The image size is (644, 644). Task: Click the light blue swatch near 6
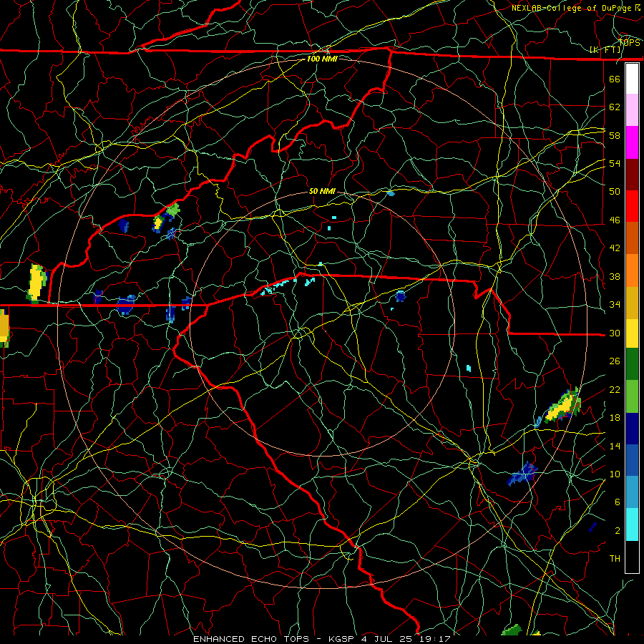[x=632, y=492]
